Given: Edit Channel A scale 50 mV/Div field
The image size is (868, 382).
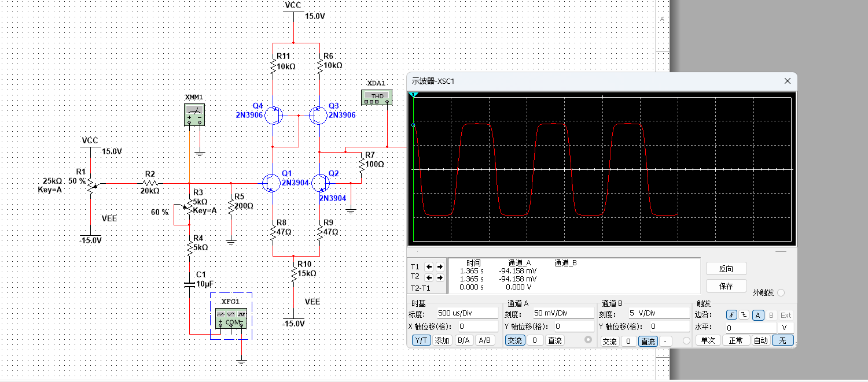Looking at the screenshot, I should click(x=564, y=313).
